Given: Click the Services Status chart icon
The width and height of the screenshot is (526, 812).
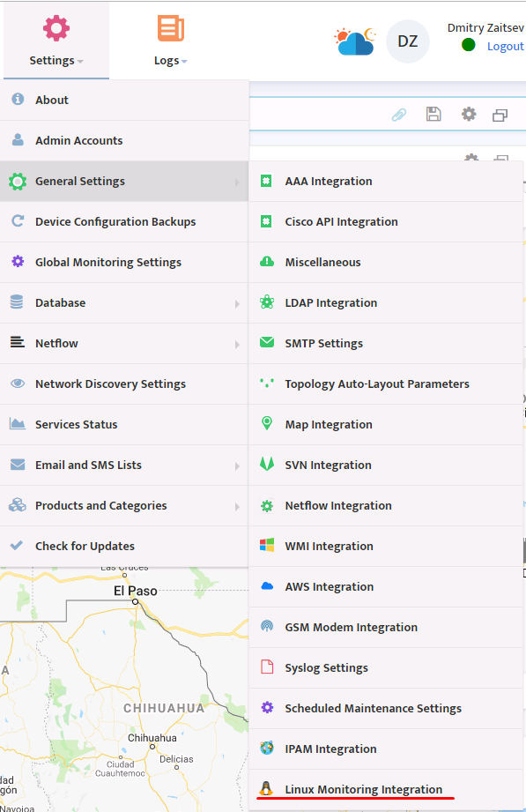Looking at the screenshot, I should coord(18,423).
